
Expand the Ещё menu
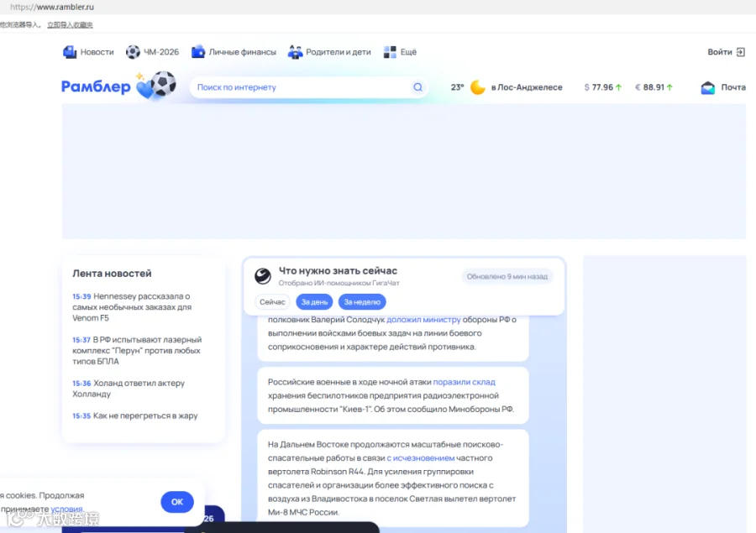pos(408,52)
